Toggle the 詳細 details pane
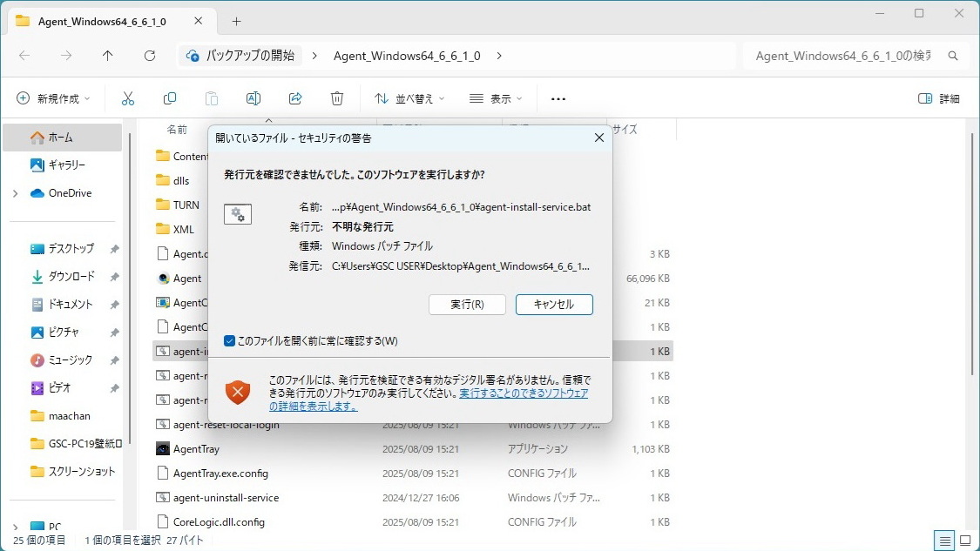This screenshot has height=551, width=980. (x=938, y=98)
